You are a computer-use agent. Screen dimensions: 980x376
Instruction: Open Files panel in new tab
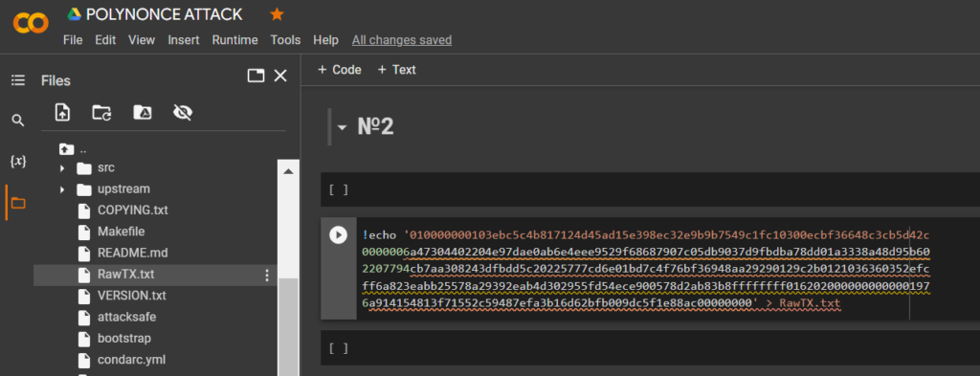point(255,77)
